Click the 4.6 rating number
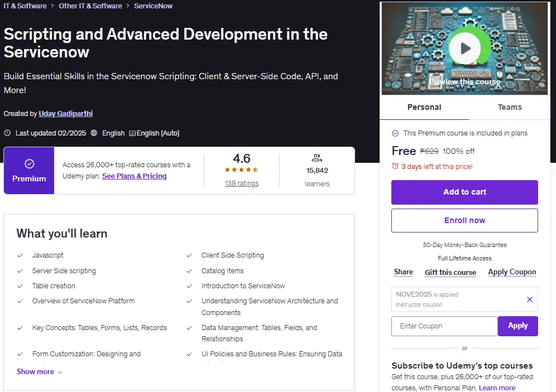Viewport: 556px width, 392px height. pos(242,158)
